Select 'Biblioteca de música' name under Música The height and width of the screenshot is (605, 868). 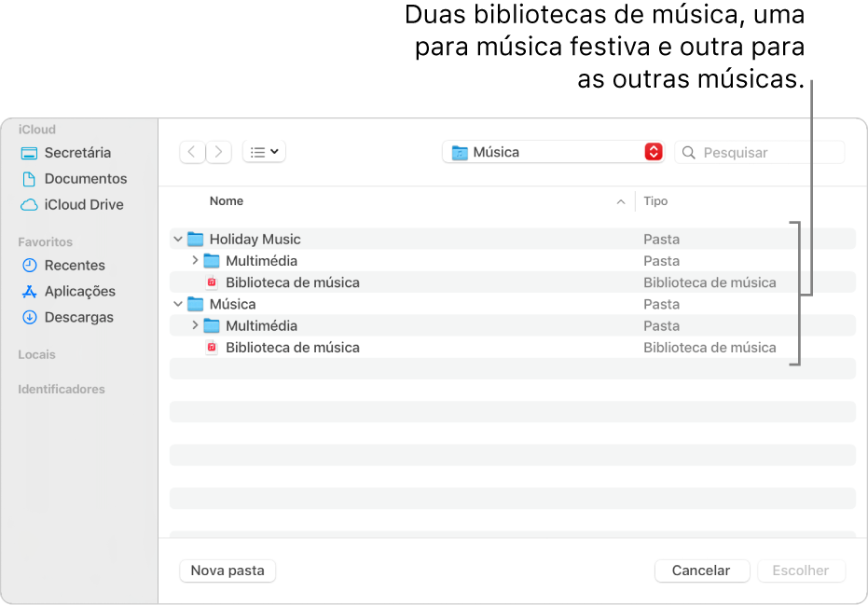click(x=293, y=348)
